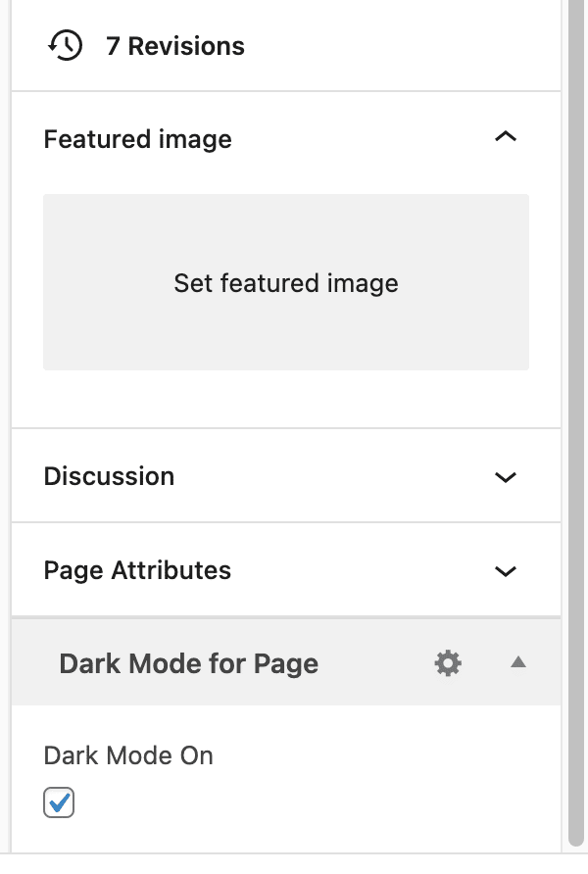Click the Dark Mode for Page header

point(189,663)
